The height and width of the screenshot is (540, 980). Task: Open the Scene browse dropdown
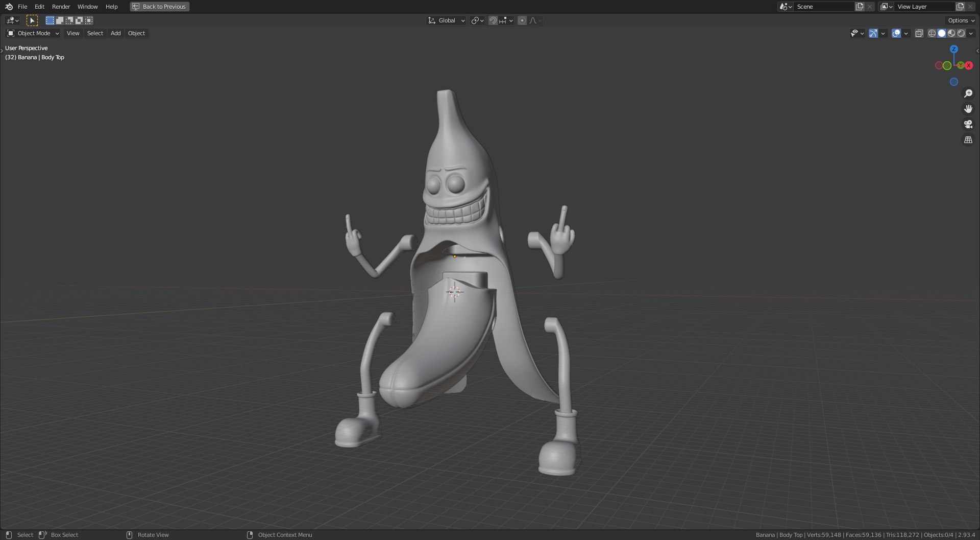point(786,7)
